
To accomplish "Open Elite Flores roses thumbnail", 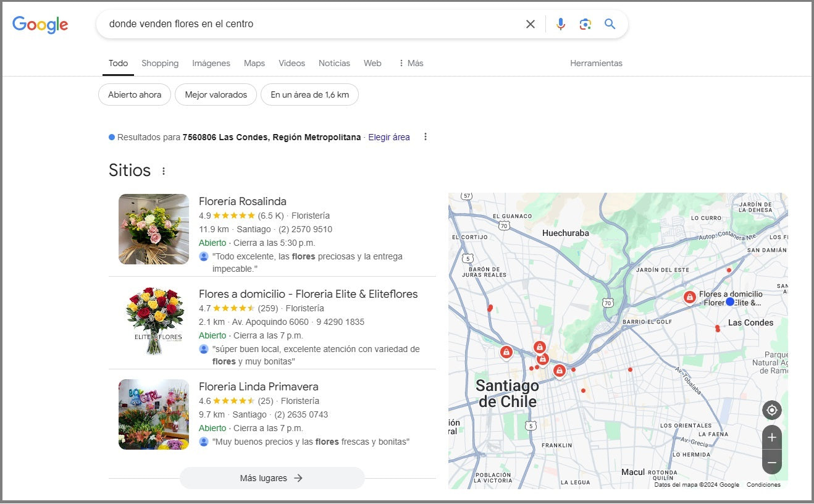I will 154,322.
